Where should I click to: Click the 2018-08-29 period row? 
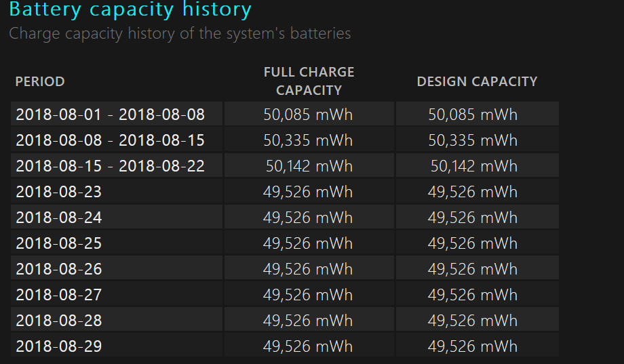tap(58, 346)
